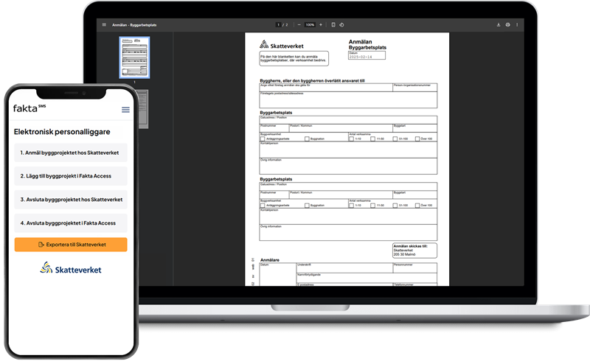Screen dimensions: 590x364
Task: Select the first page thumbnail in sidebar
Action: (x=134, y=59)
